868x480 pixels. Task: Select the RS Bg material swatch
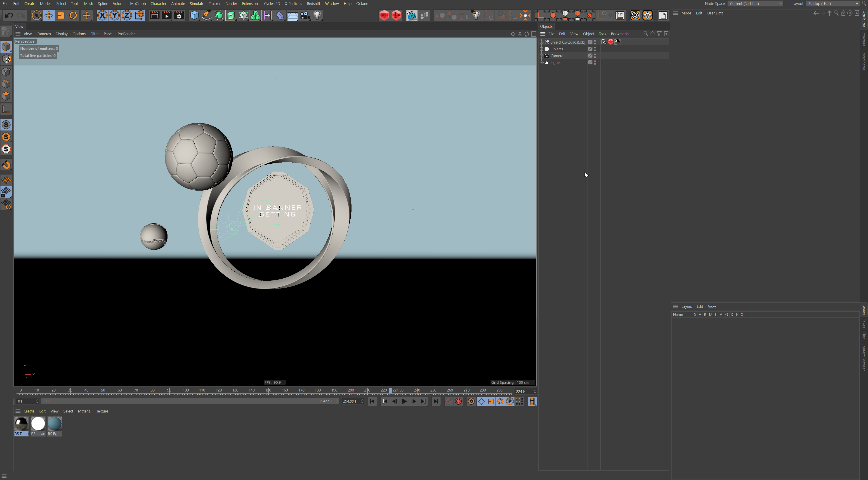point(54,424)
